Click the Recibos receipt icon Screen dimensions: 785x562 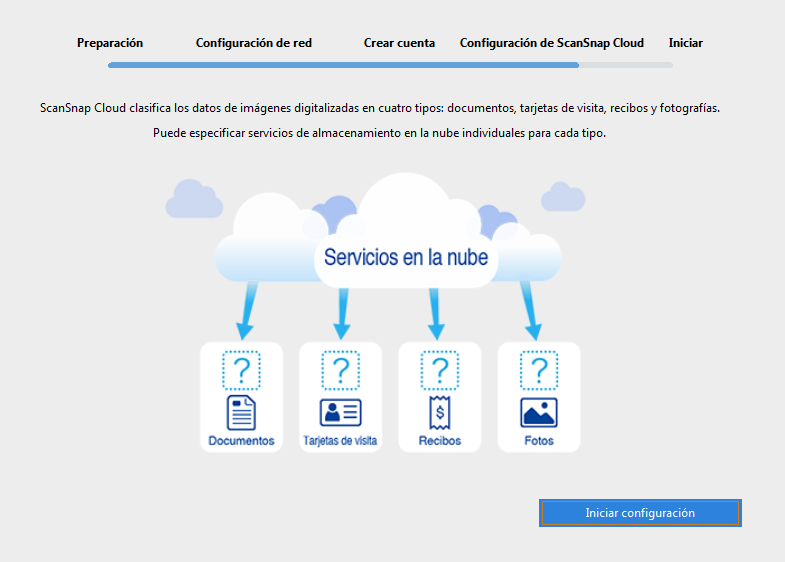pos(440,413)
